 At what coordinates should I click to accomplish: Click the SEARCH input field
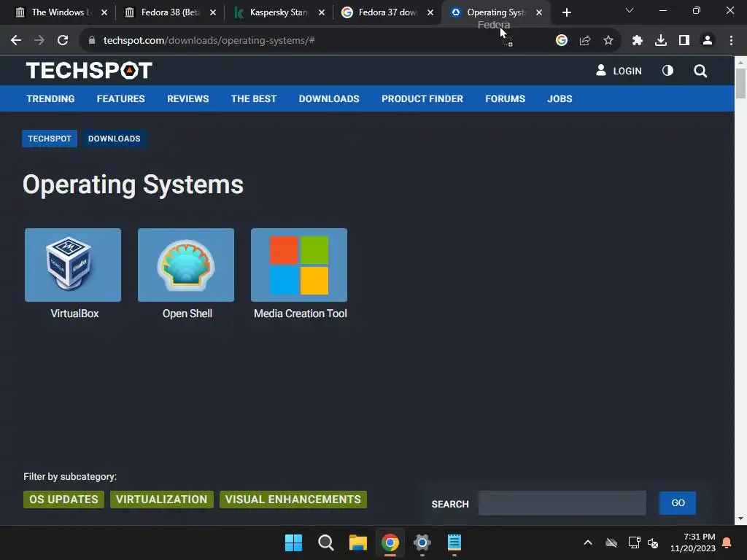[x=562, y=503]
